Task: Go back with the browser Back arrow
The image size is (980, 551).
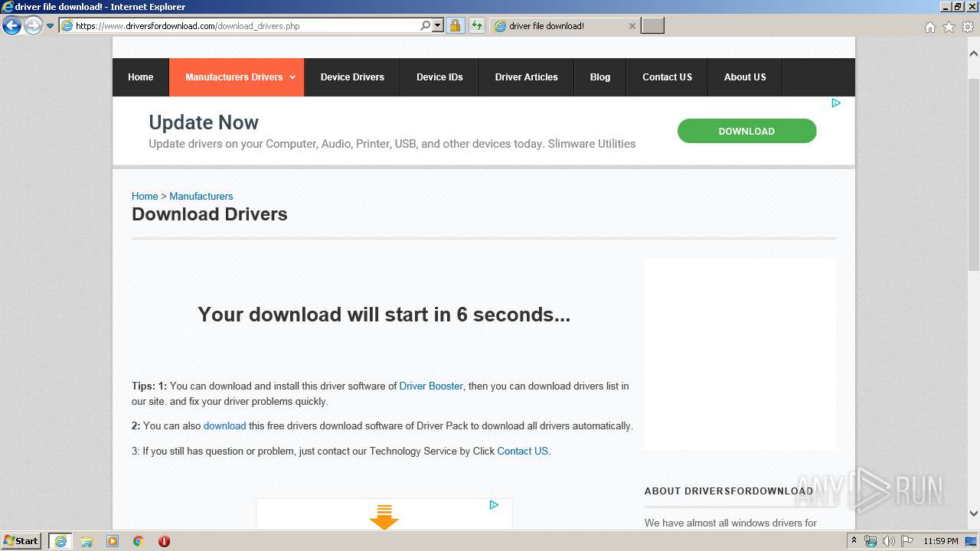Action: pos(11,25)
